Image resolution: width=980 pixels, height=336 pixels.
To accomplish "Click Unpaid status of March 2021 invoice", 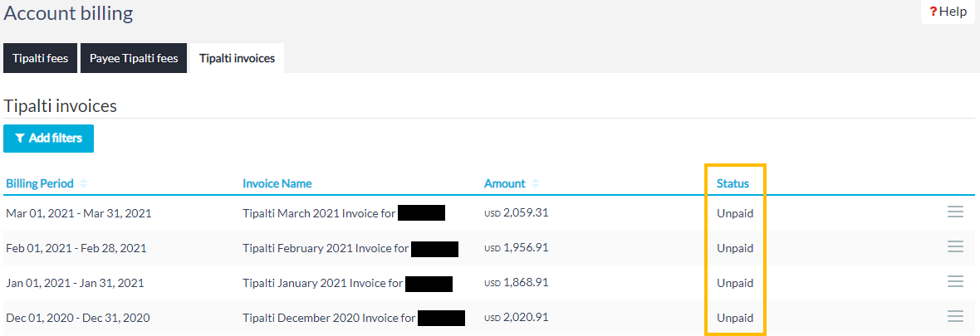I will click(735, 213).
